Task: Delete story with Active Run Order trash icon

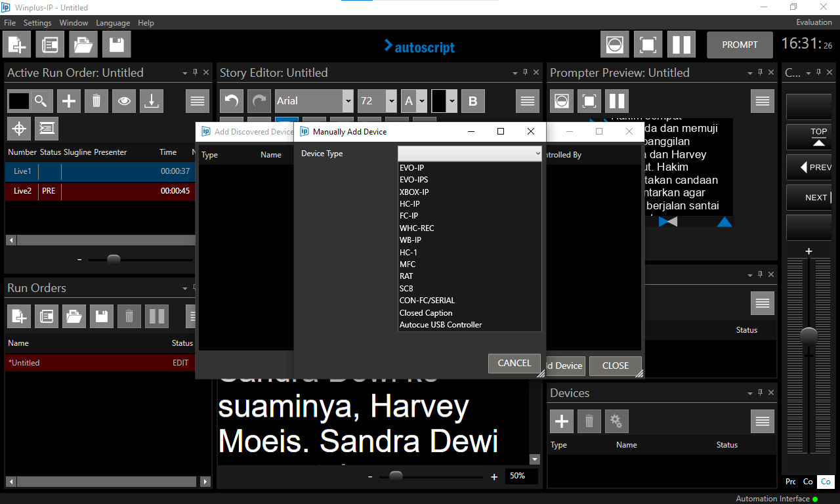Action: (96, 101)
